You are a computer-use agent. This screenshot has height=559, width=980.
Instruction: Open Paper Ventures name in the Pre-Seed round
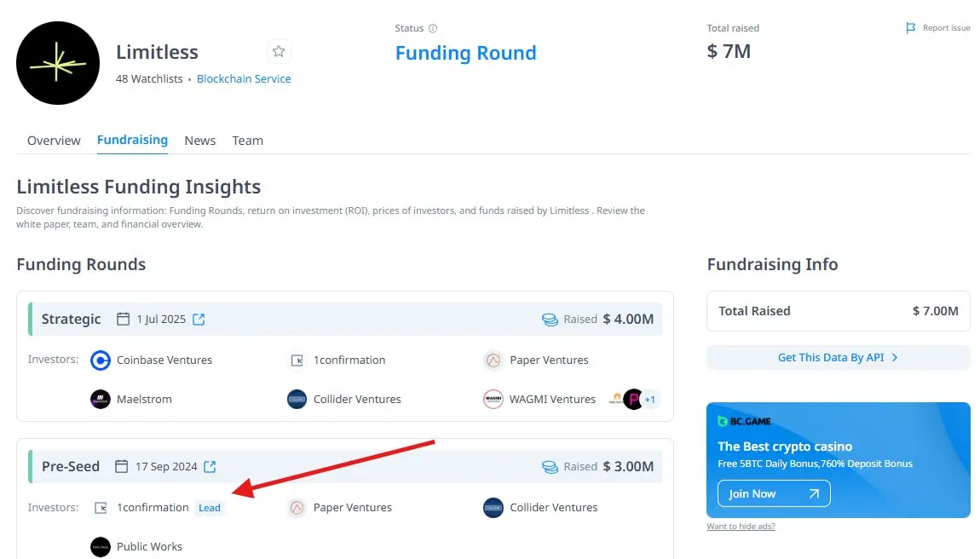pos(353,508)
